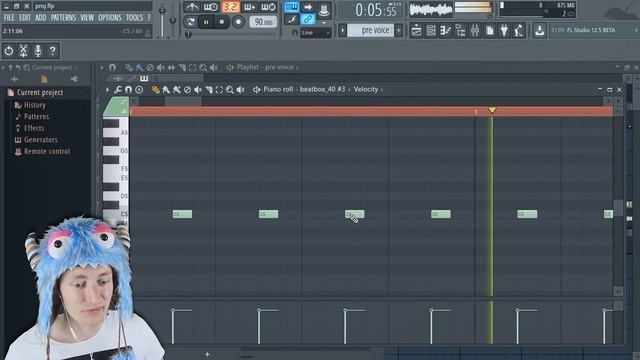This screenshot has width=640, height=360.
Task: Open pattern menu arrow left of 'pre voice'
Action: (342, 30)
